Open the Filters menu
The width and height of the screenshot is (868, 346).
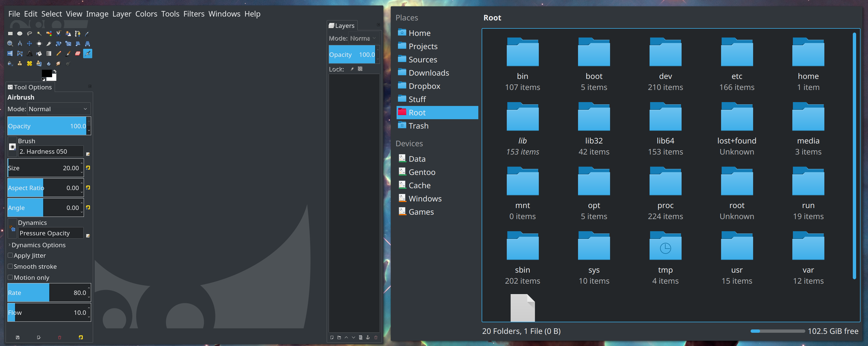tap(194, 14)
